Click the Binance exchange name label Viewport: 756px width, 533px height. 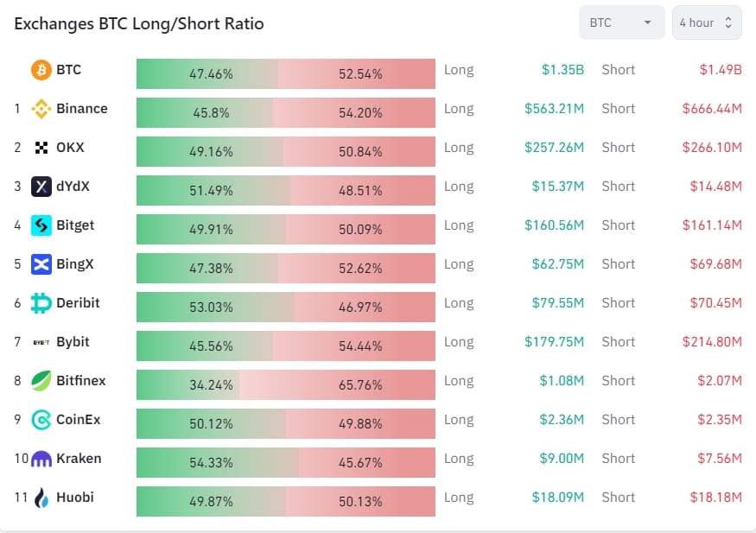click(84, 109)
